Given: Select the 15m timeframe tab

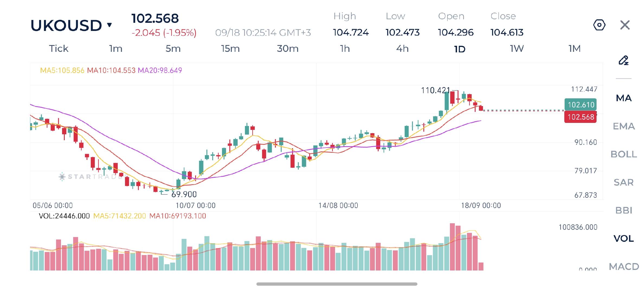Looking at the screenshot, I should pos(230,49).
